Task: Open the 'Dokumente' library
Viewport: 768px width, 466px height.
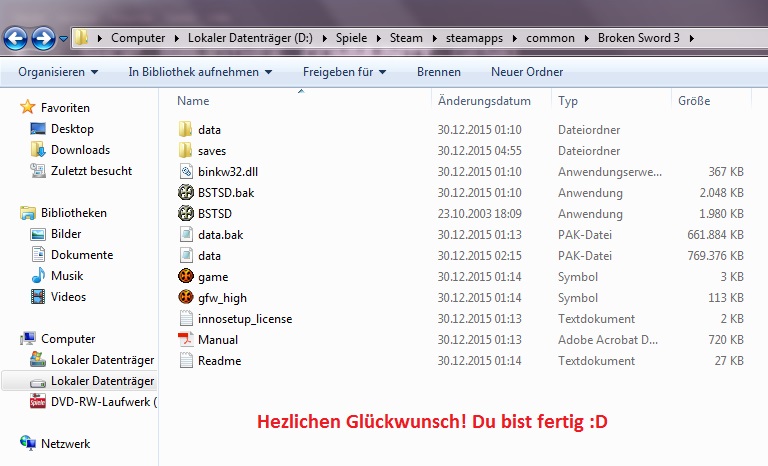Action: pyautogui.click(x=82, y=255)
